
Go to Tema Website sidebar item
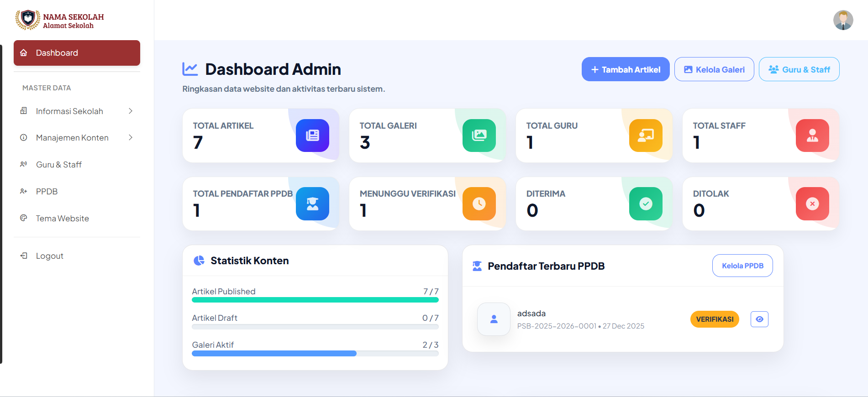(63, 219)
